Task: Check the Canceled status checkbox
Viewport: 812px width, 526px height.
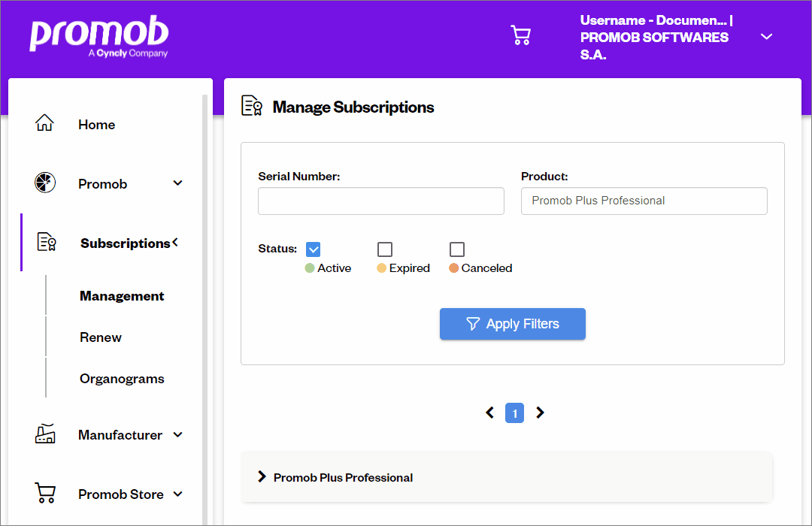Action: point(457,249)
